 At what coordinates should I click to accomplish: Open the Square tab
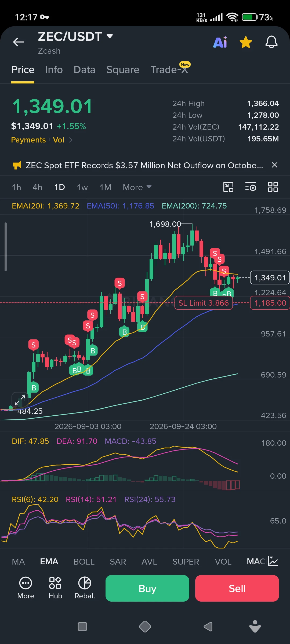[123, 70]
